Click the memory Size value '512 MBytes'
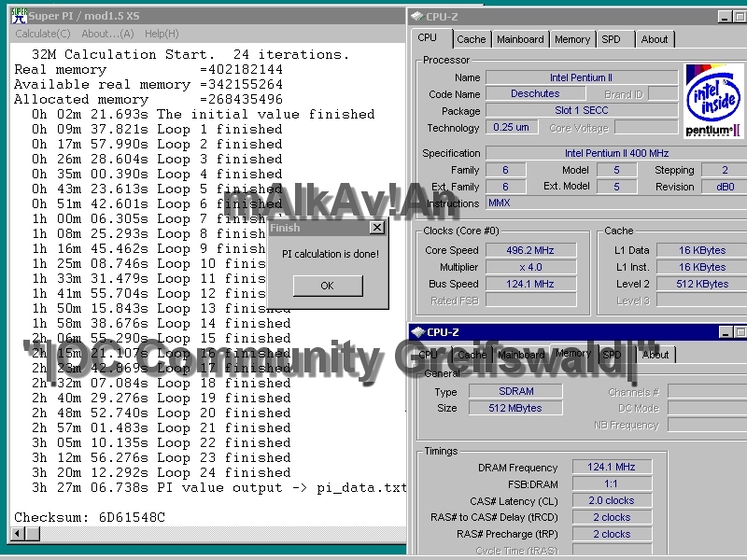747x560 pixels. 516,408
